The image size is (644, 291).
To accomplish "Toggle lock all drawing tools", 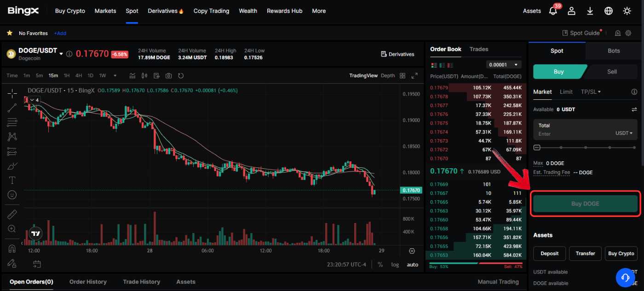I will [x=12, y=263].
